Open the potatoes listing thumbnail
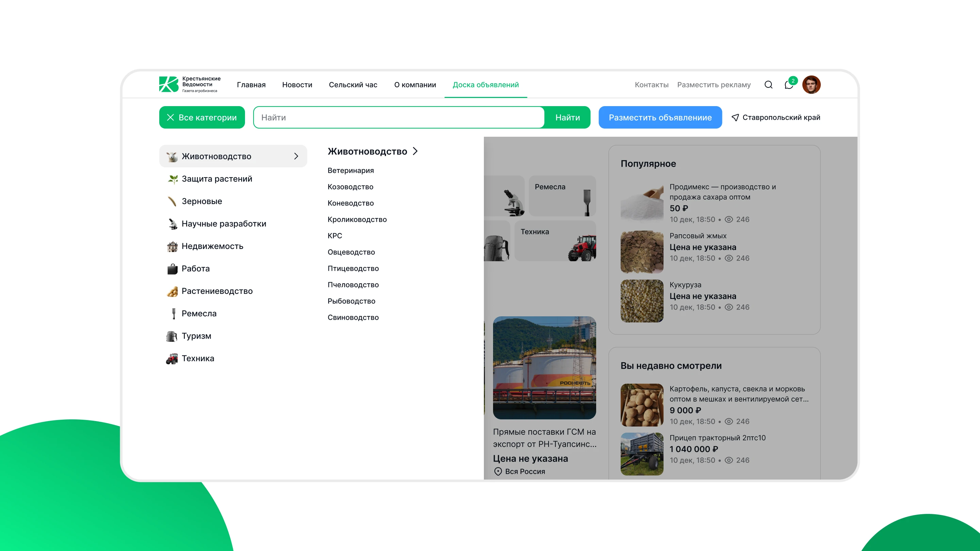The image size is (980, 551). [x=642, y=405]
